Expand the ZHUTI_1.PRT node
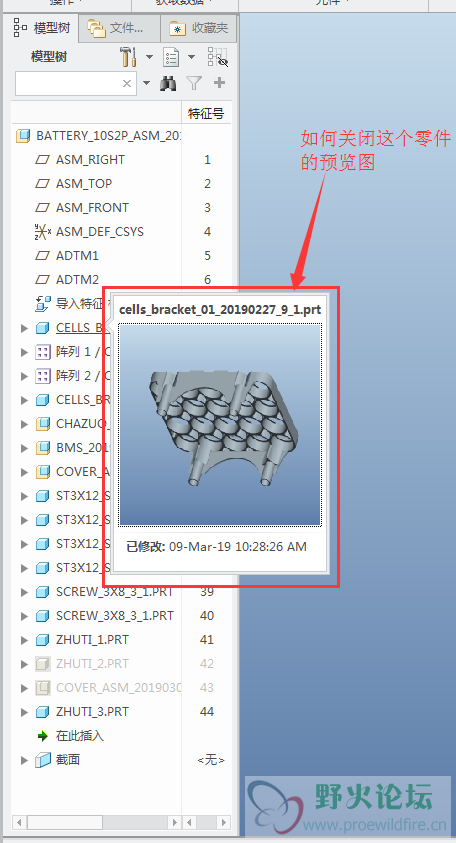The height and width of the screenshot is (843, 456). (24, 640)
